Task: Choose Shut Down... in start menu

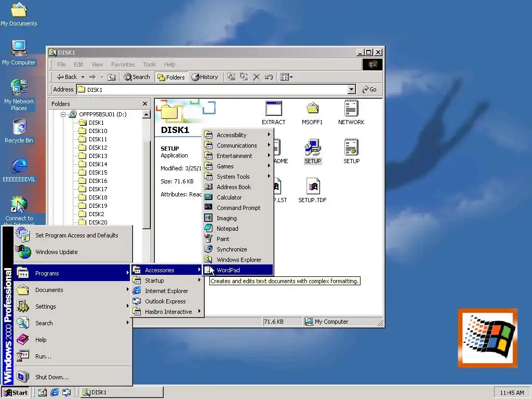Action: point(73,377)
